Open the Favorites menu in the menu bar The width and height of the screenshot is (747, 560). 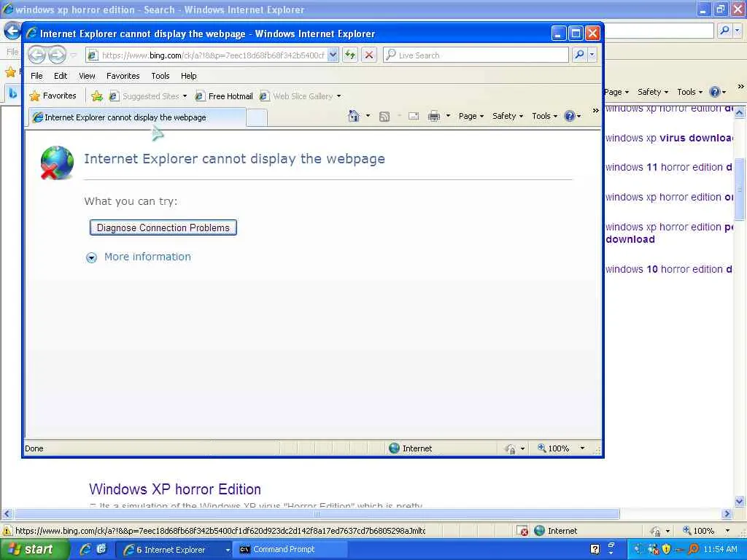pyautogui.click(x=123, y=76)
